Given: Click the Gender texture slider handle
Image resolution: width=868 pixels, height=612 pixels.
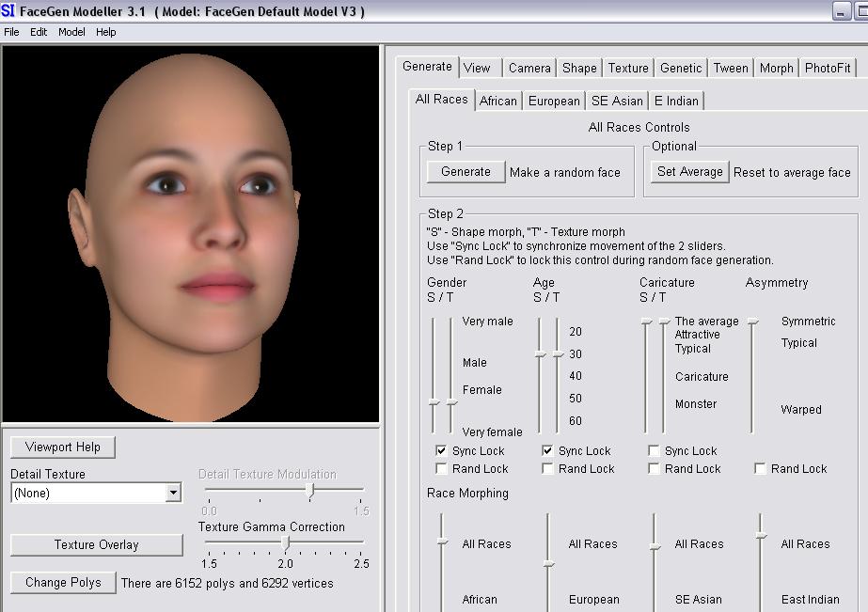Looking at the screenshot, I should (451, 401).
